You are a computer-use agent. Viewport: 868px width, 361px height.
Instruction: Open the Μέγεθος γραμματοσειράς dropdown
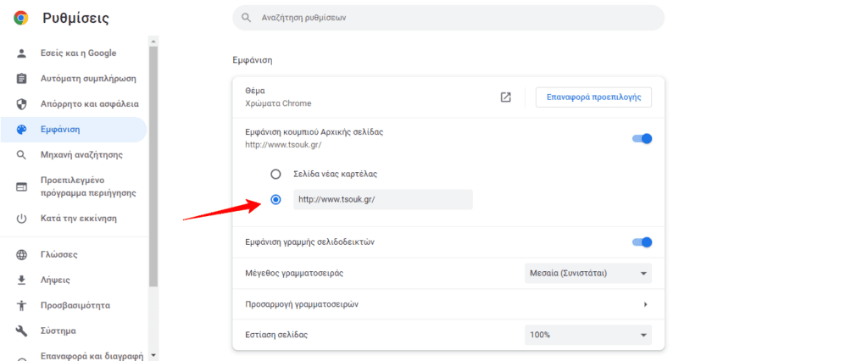(587, 273)
